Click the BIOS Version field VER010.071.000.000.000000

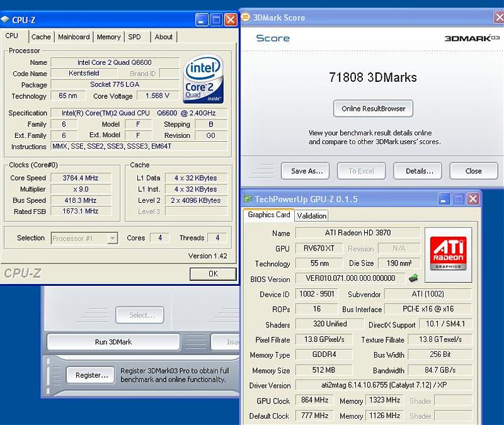click(350, 278)
